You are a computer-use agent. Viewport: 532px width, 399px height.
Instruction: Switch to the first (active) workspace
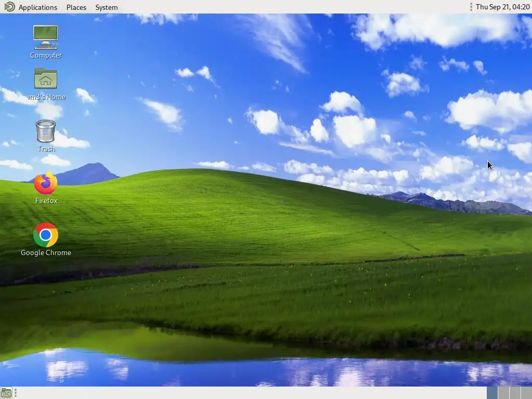coord(493,393)
